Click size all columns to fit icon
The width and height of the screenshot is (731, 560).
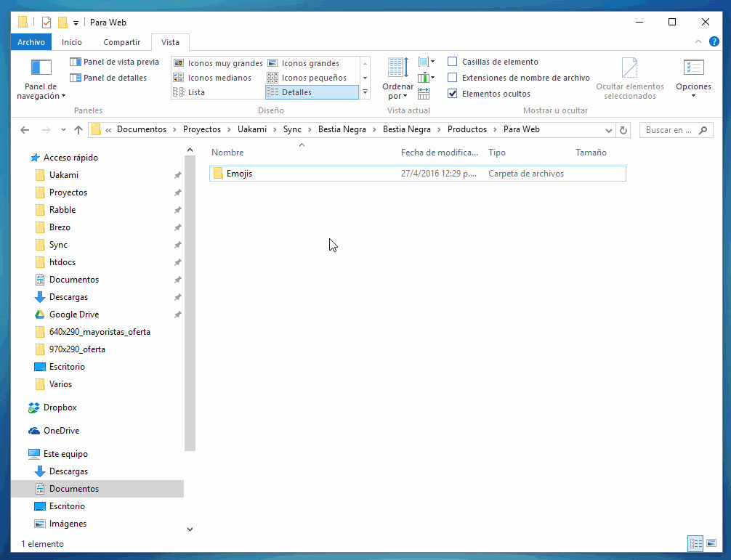(424, 93)
